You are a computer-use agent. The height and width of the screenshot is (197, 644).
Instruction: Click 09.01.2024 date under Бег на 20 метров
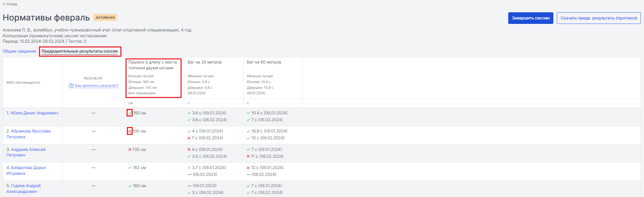point(197,93)
